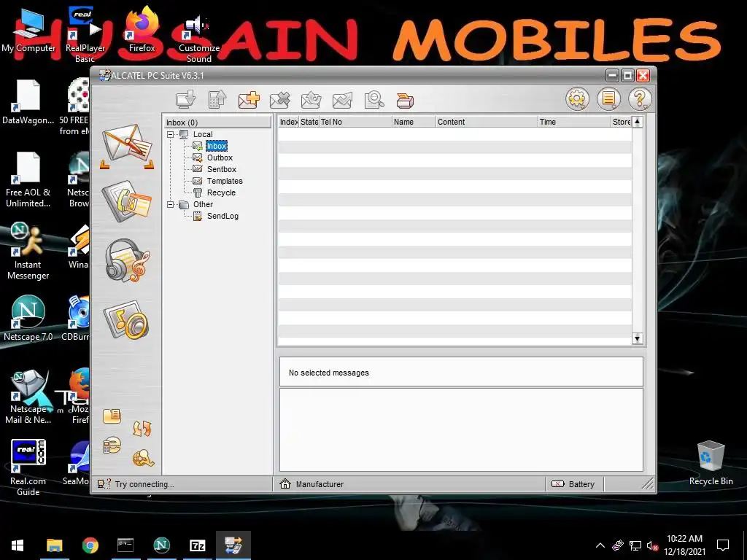Open the notification center icon
747x560 pixels.
click(723, 545)
